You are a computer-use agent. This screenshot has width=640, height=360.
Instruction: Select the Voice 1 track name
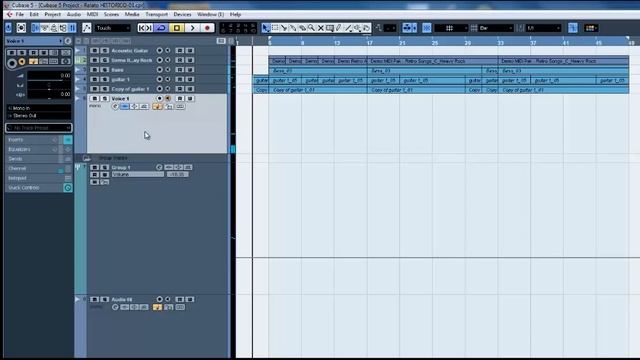click(x=120, y=98)
